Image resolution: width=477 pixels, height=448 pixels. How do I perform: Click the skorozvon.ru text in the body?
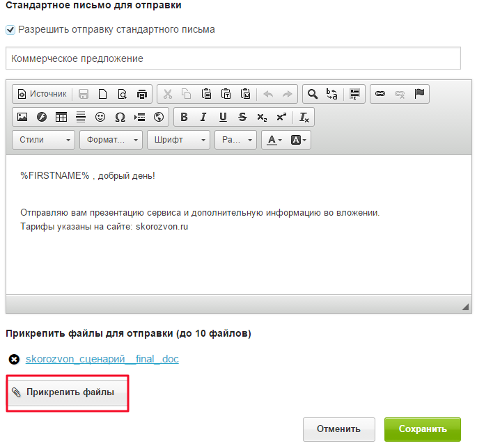click(162, 226)
